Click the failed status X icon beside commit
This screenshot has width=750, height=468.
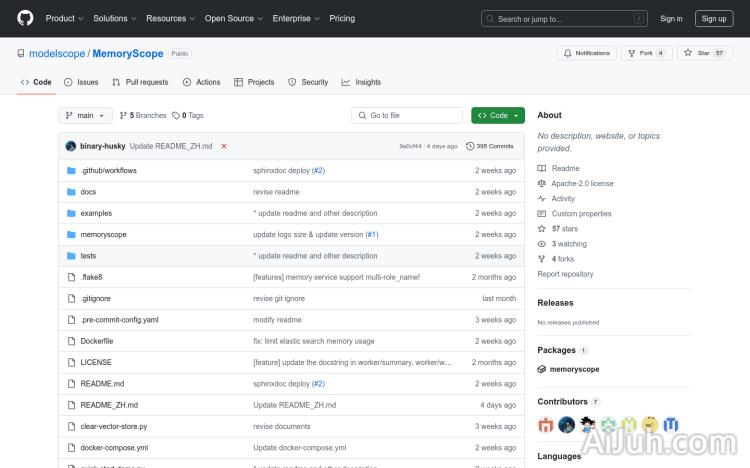click(x=224, y=146)
